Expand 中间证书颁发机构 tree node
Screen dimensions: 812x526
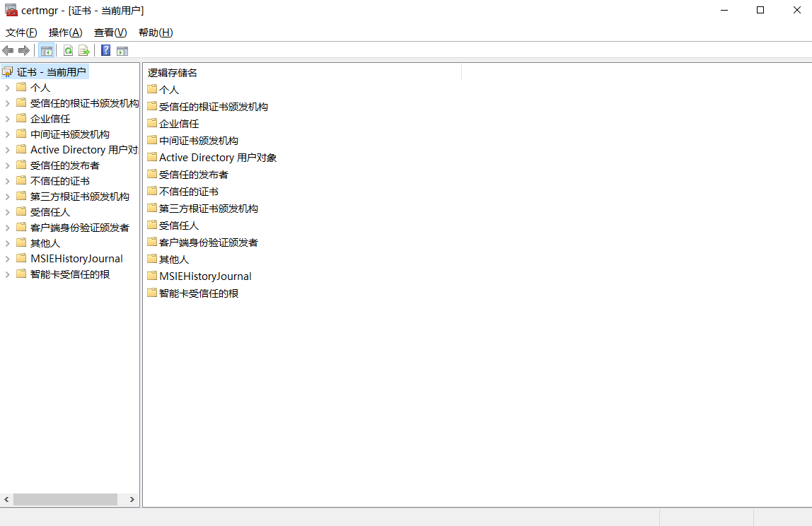click(x=7, y=134)
